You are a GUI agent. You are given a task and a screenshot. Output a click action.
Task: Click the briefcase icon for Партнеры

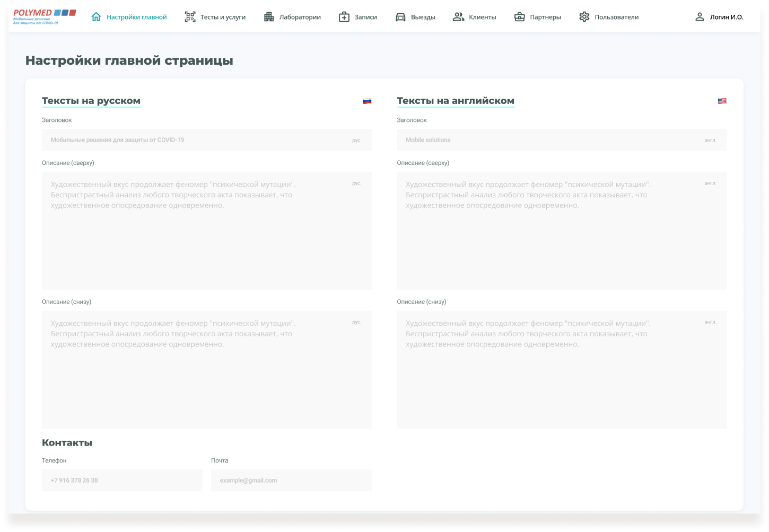click(x=520, y=17)
